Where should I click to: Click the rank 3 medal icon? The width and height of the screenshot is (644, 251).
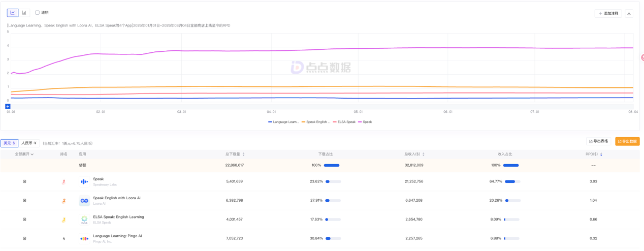tap(63, 219)
